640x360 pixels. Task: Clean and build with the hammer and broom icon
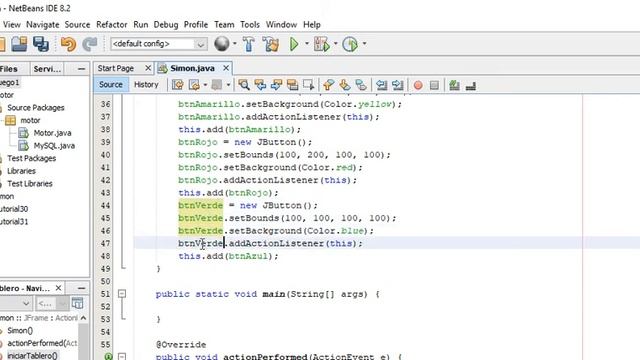[271, 44]
